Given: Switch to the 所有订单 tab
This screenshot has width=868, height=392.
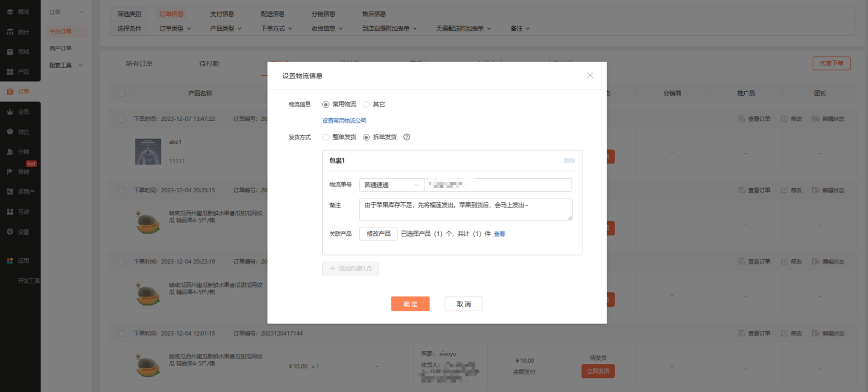Looking at the screenshot, I should (139, 64).
